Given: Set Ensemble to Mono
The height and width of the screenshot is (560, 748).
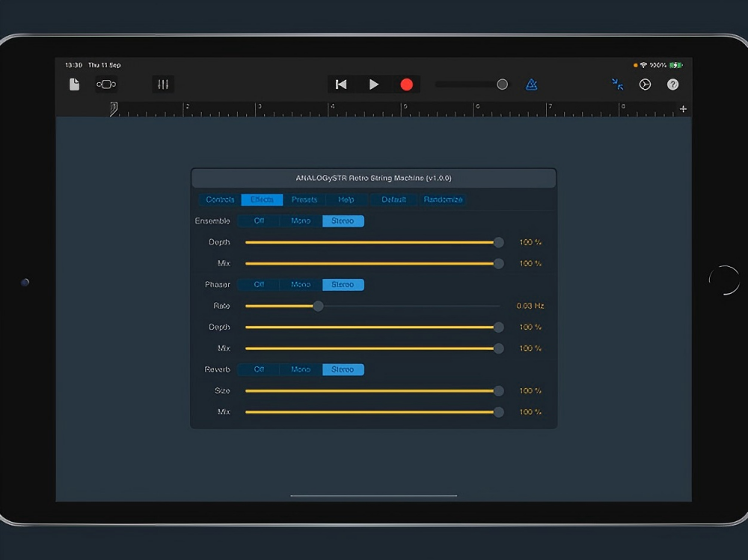Looking at the screenshot, I should pyautogui.click(x=301, y=221).
